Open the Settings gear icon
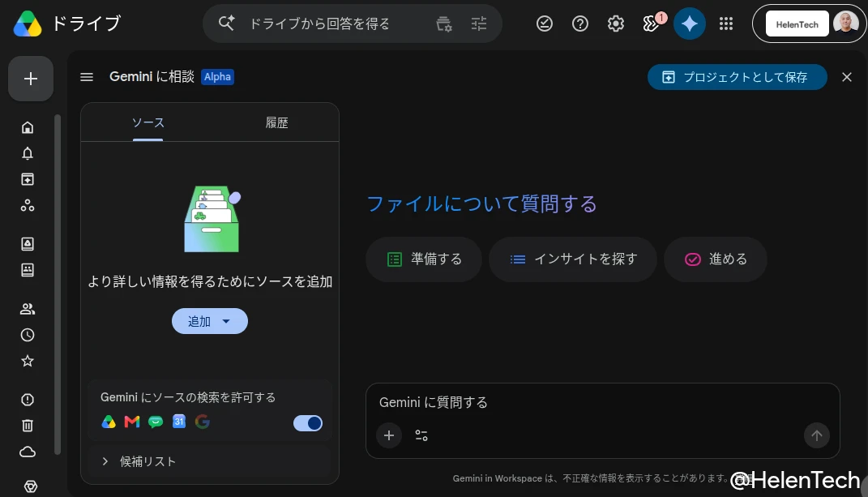 (616, 24)
